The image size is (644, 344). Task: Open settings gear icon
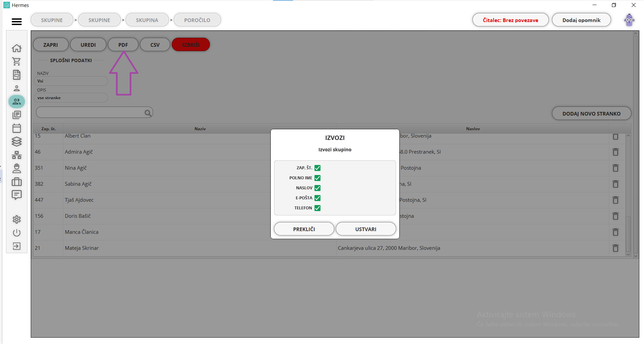[17, 219]
